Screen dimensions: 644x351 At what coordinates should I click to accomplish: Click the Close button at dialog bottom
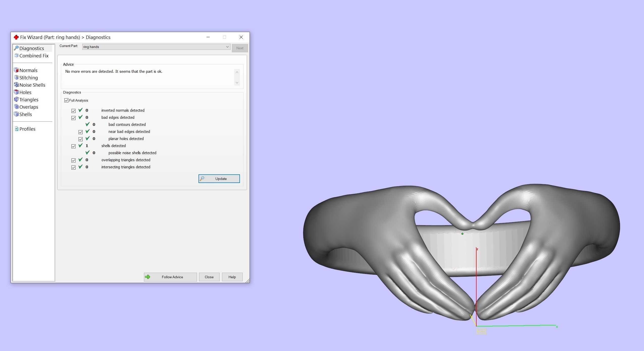[x=209, y=277]
